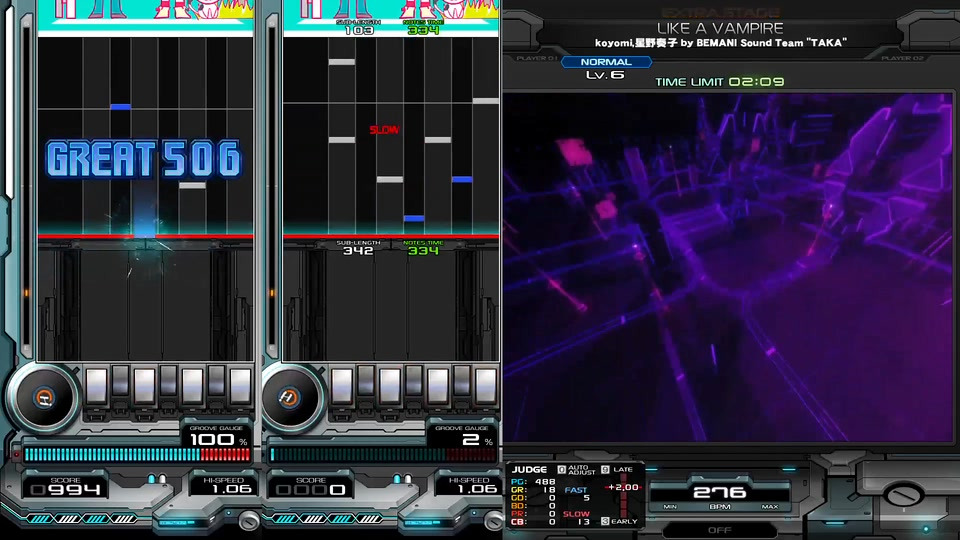Hit player 1's sixth key (black)

pos(216,381)
